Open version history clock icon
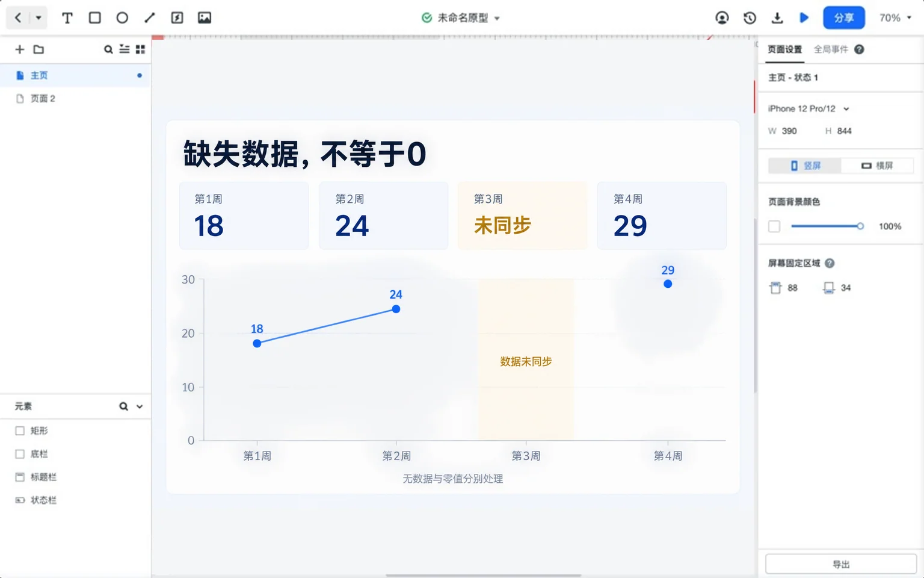Image resolution: width=924 pixels, height=578 pixels. [750, 18]
